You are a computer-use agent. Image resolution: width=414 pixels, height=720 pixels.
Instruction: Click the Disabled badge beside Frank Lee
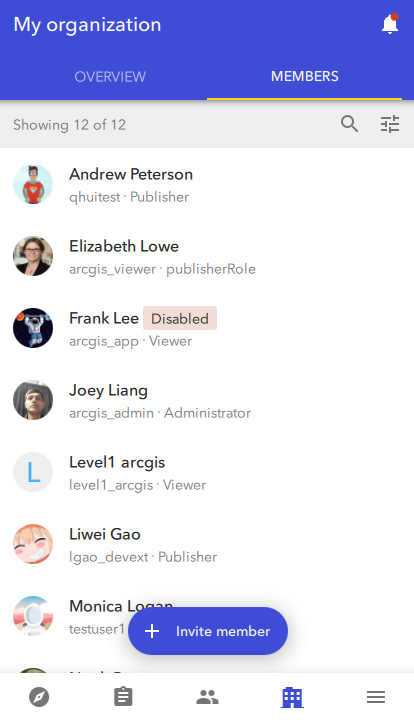pos(180,318)
